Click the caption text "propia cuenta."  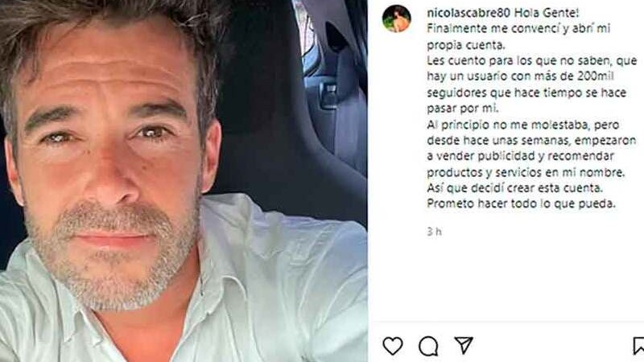466,45
